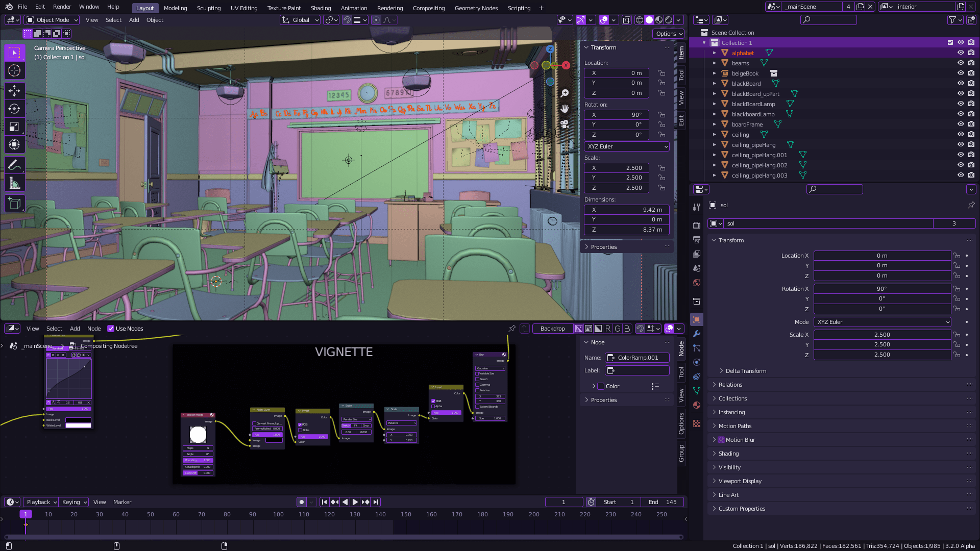980x551 pixels.
Task: Open the Object Mode dropdown
Action: pyautogui.click(x=52, y=20)
